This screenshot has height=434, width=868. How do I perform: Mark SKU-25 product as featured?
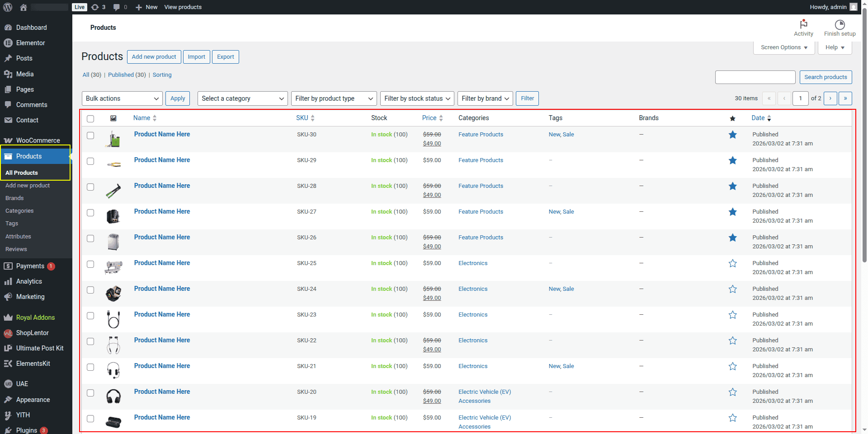coord(732,263)
